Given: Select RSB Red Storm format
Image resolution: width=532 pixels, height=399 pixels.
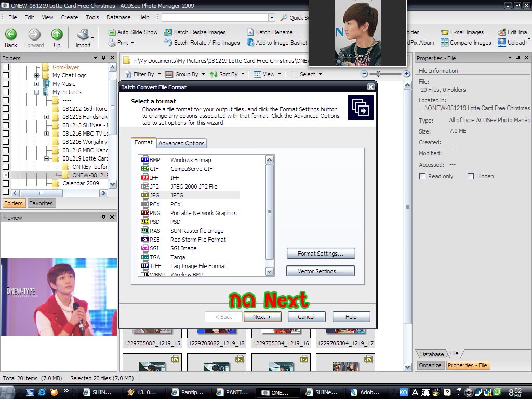Looking at the screenshot, I should pyautogui.click(x=190, y=239).
